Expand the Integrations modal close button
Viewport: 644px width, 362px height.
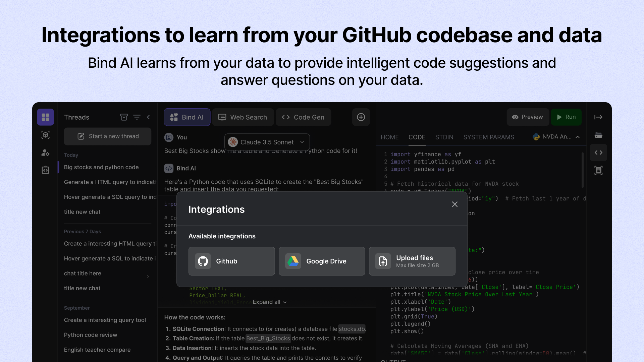coord(455,204)
